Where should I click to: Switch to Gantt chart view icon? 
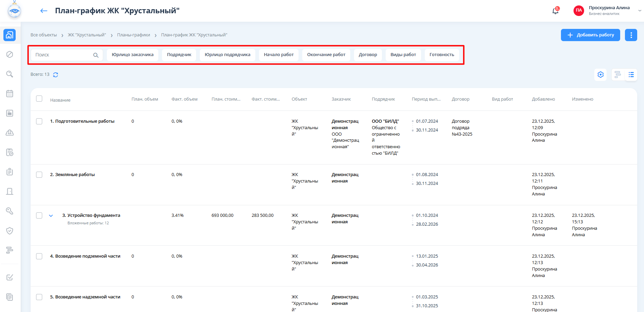click(618, 75)
